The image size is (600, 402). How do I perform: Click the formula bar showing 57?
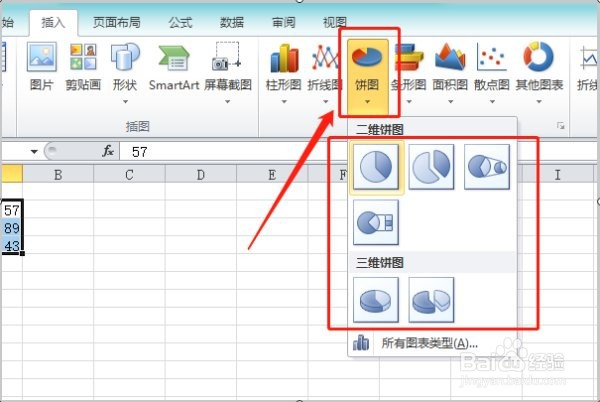point(233,151)
